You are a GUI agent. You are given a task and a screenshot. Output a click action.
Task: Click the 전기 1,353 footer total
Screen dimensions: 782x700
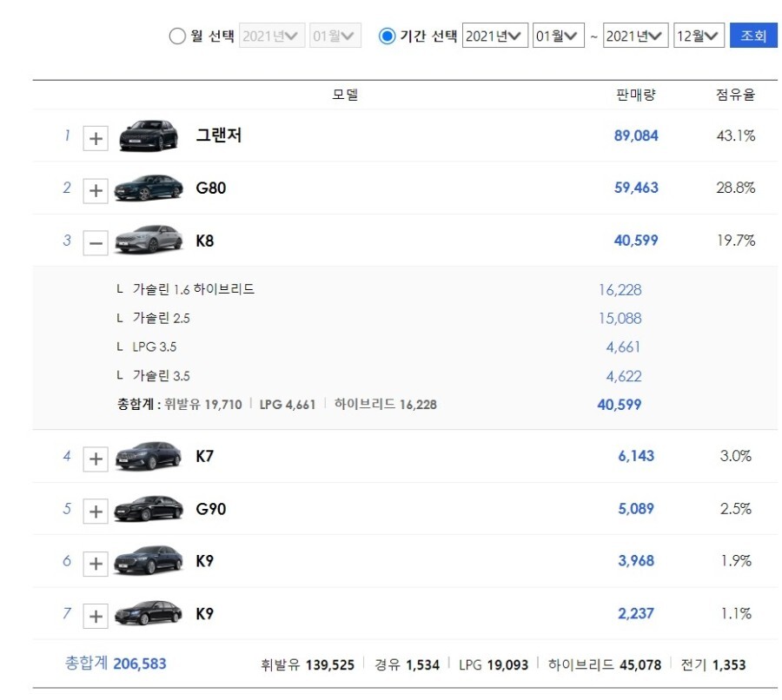click(x=713, y=664)
